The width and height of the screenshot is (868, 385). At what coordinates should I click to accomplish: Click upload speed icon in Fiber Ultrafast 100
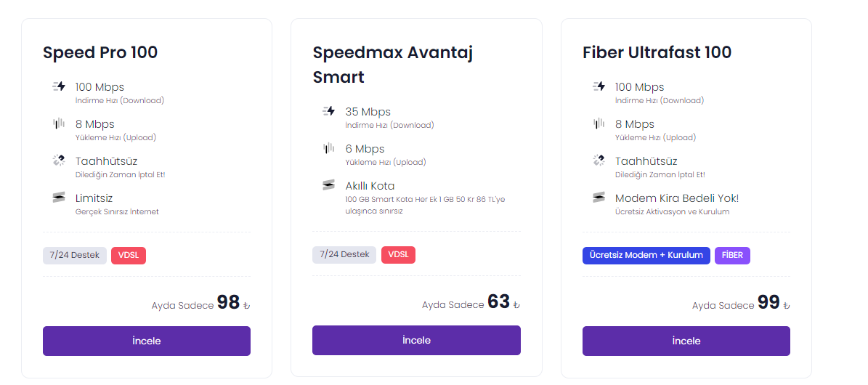click(599, 123)
